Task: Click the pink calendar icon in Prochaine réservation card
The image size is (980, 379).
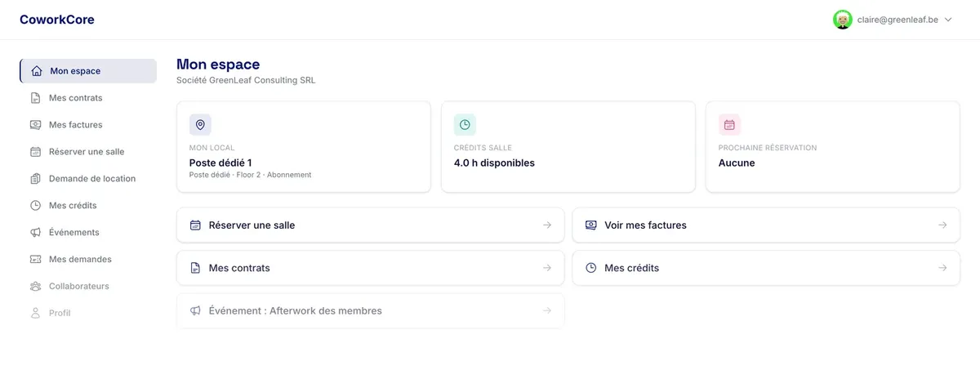Action: click(x=729, y=125)
